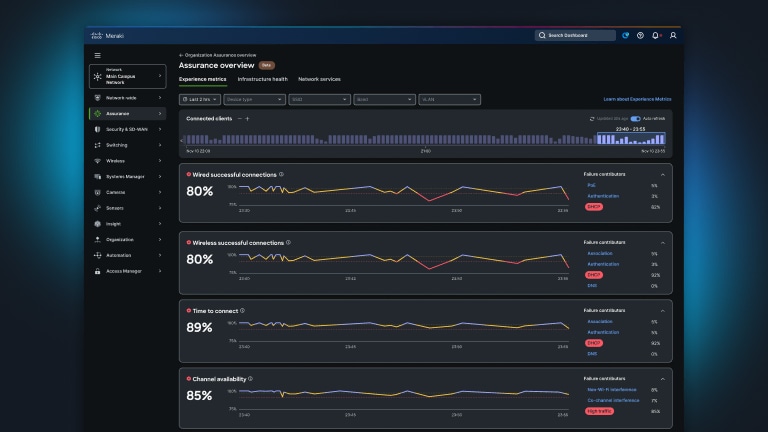
Task: Click the Search Dashboard input field
Action: (x=575, y=35)
